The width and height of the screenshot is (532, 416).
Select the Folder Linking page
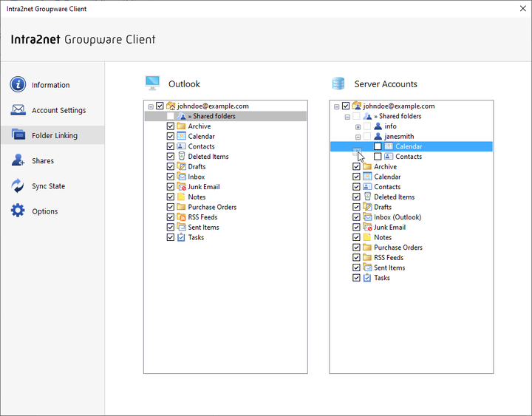pos(52,135)
